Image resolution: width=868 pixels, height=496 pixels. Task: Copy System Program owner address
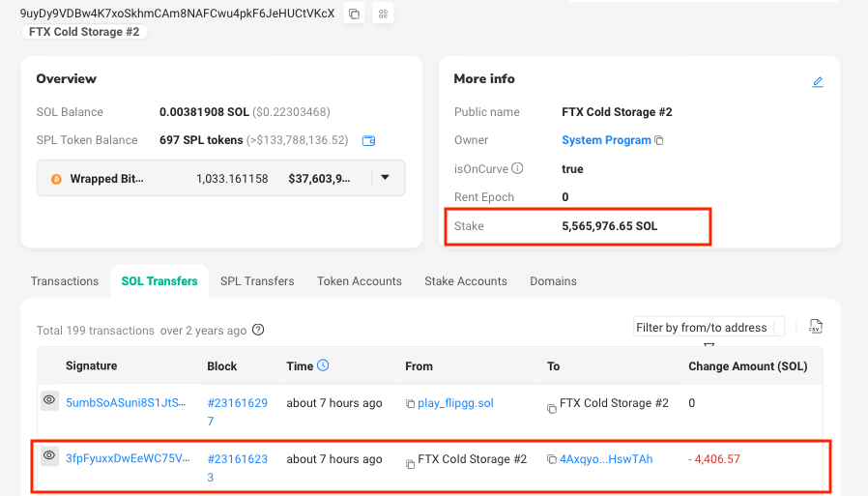(x=659, y=140)
